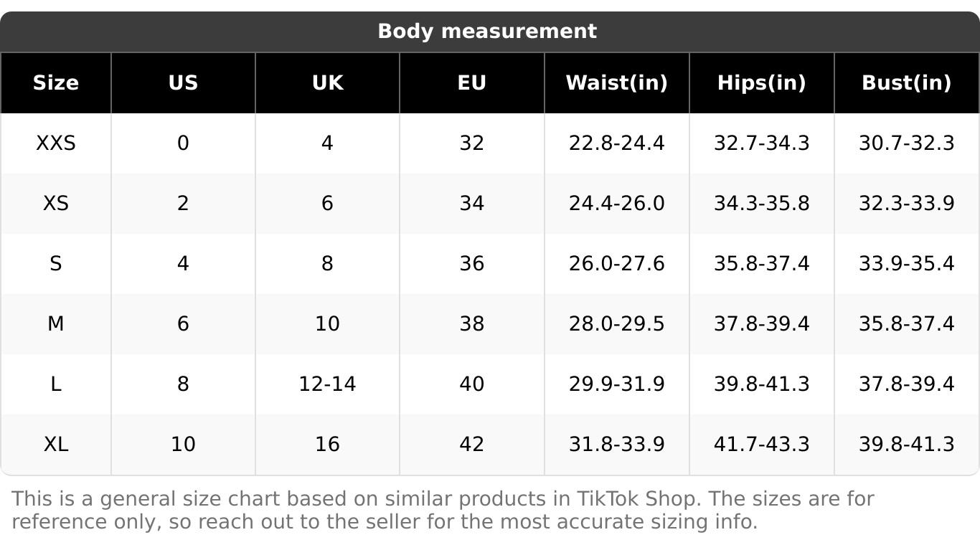Click the Size column header
Viewport: 980px width, 545px height.
55,82
